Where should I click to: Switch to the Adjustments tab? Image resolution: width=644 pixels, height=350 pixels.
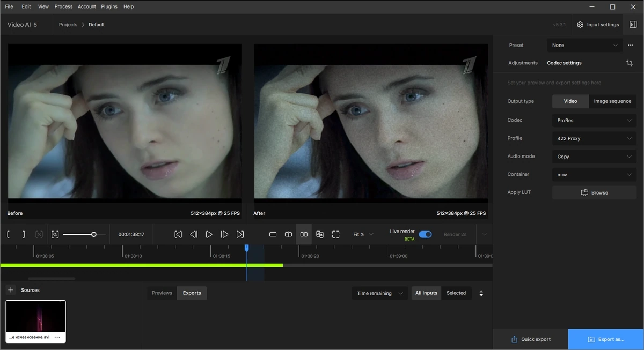coord(523,63)
